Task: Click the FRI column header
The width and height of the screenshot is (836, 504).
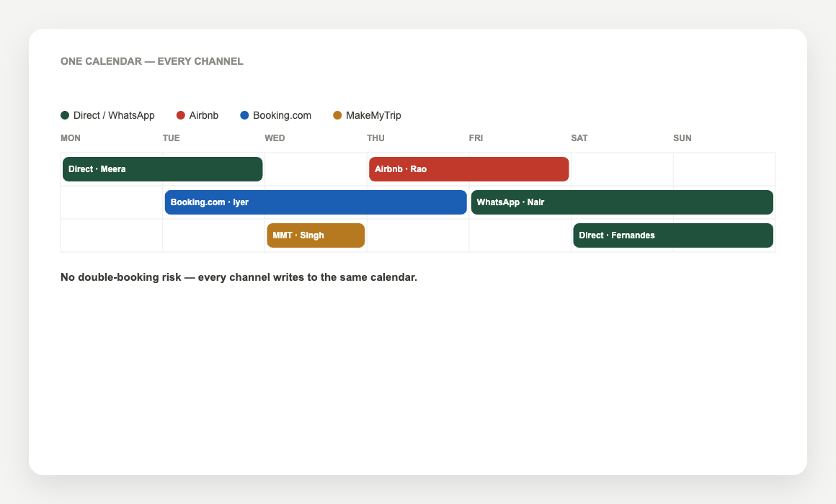Action: click(476, 138)
